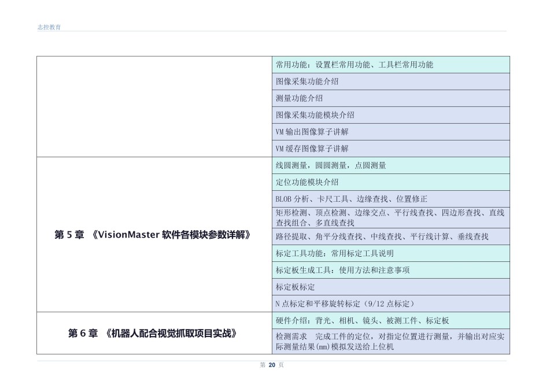Click the cell 图像采集功能介绍
Screen dimensions: 554x392
[x=391, y=82]
